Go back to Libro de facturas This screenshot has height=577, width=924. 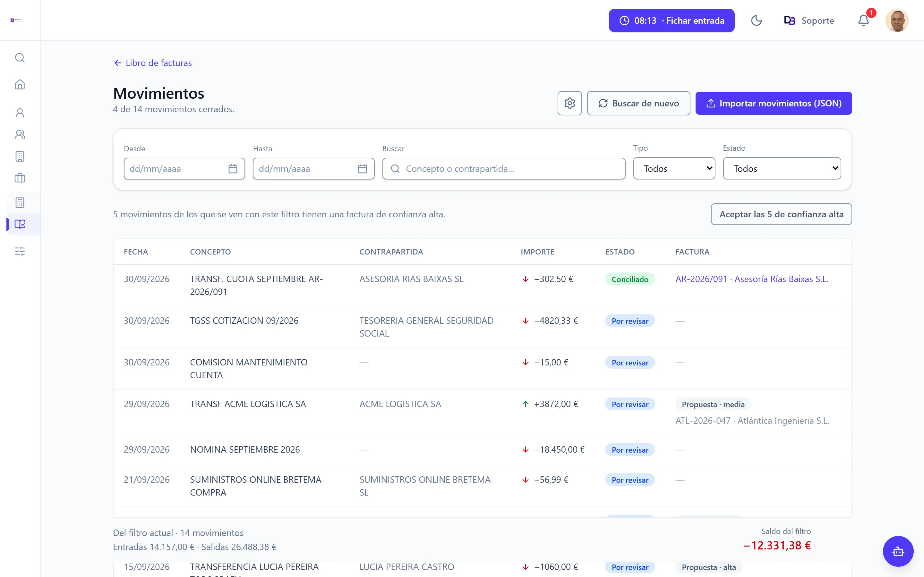pyautogui.click(x=153, y=63)
